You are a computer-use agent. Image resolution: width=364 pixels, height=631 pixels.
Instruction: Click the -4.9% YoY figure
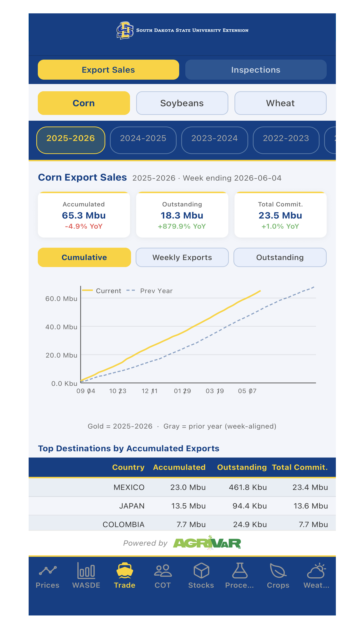84,226
